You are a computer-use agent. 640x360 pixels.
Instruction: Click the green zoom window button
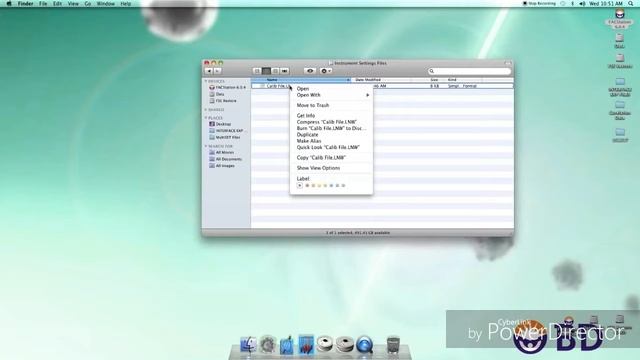221,63
